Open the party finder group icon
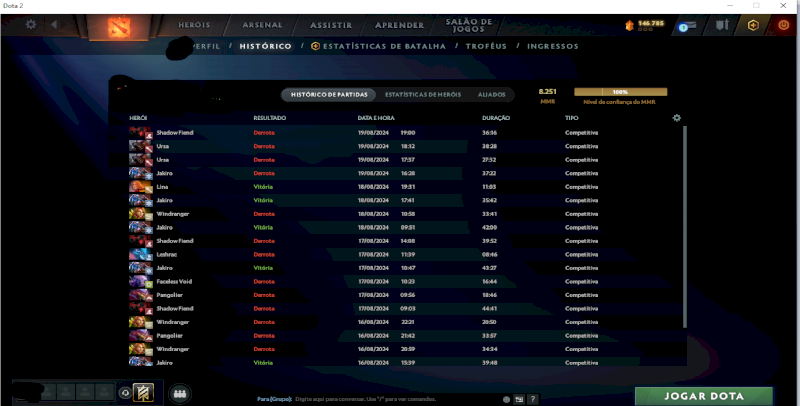Screen dimensions: 800x406 click(x=180, y=393)
